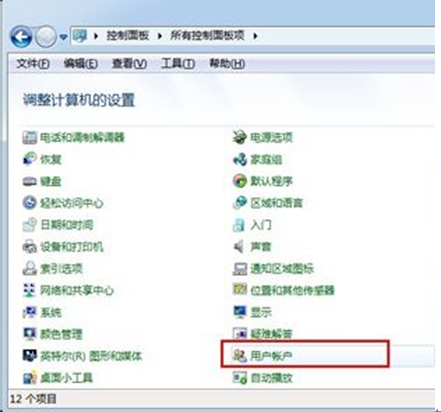Select the 默认程序 icon
The image size is (441, 412).
[x=239, y=181]
